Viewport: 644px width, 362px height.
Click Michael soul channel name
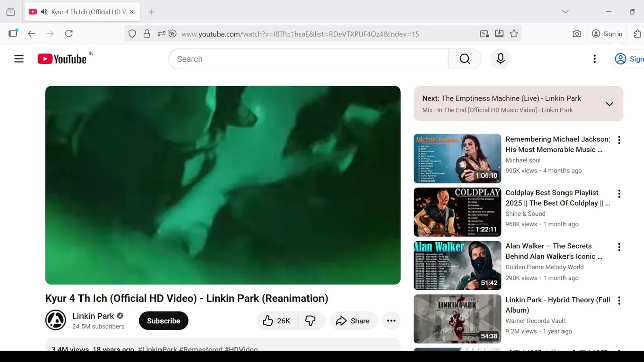523,160
